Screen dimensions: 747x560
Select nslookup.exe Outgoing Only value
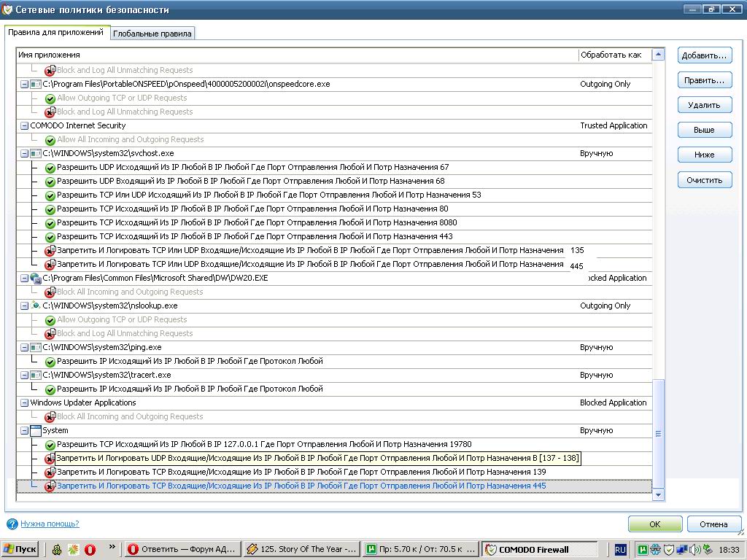(x=605, y=306)
